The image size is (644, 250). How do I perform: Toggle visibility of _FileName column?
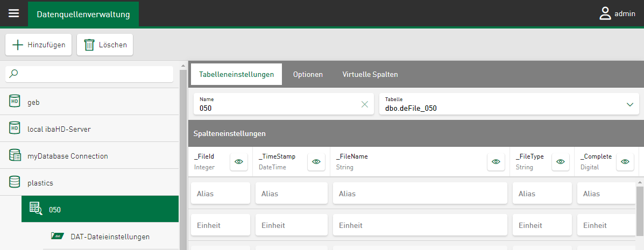[496, 161]
